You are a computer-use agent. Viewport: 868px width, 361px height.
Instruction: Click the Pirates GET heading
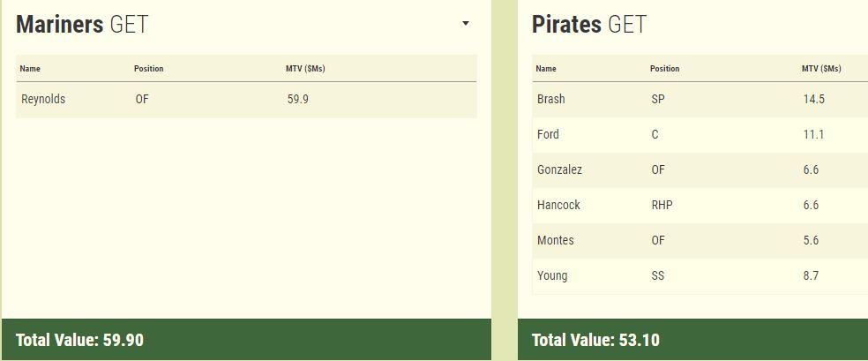(589, 25)
